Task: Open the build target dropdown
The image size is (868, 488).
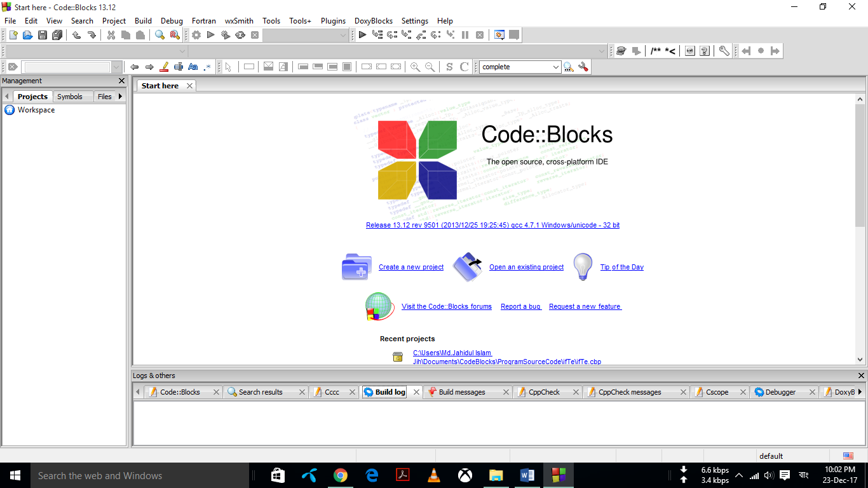Action: click(x=306, y=35)
